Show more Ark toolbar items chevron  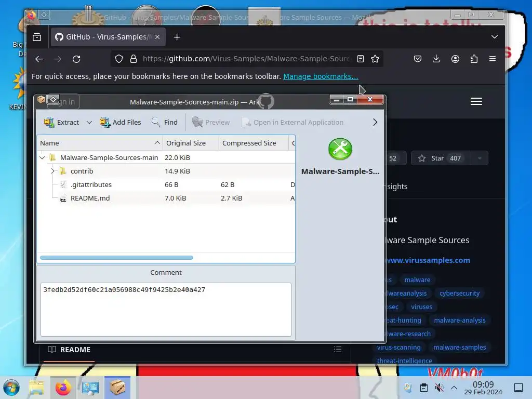[375, 122]
